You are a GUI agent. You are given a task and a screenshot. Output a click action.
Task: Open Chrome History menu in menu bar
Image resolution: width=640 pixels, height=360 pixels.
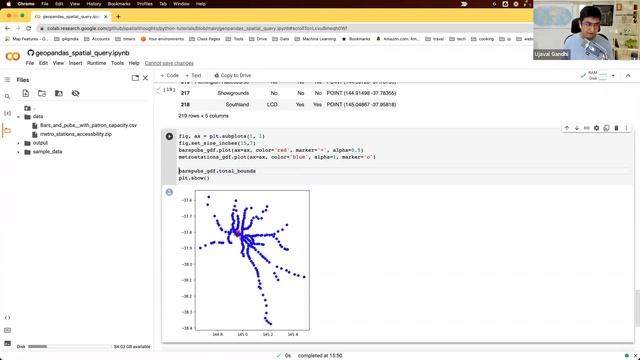click(x=93, y=4)
